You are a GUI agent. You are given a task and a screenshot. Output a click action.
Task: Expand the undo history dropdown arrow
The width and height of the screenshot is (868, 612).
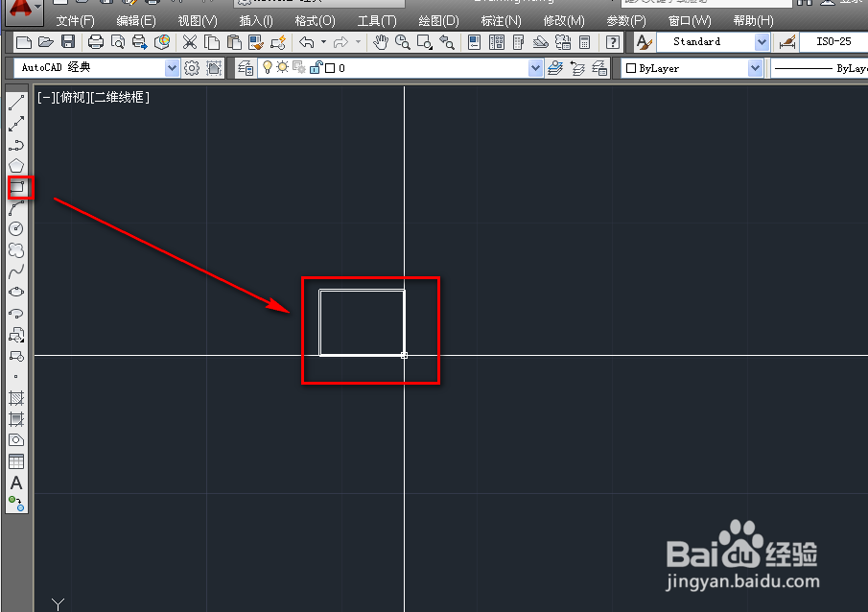(x=323, y=42)
